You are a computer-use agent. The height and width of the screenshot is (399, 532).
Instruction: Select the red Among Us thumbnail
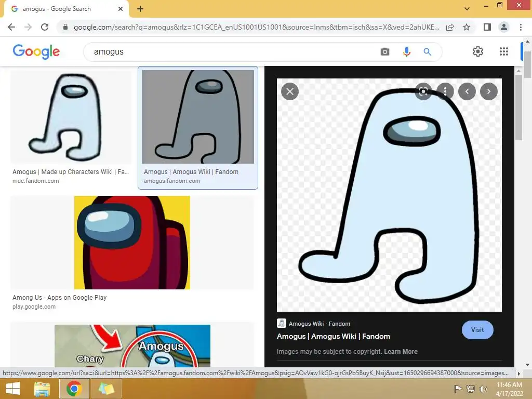[x=132, y=243]
